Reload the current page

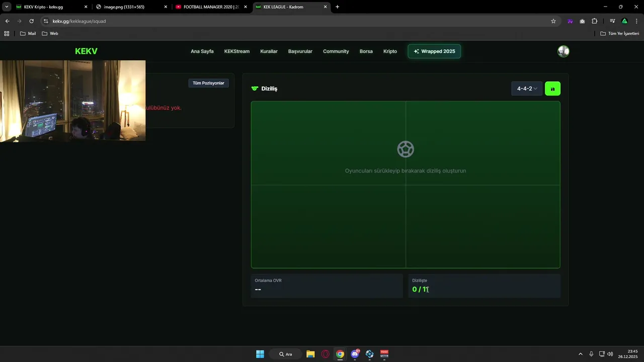click(31, 21)
